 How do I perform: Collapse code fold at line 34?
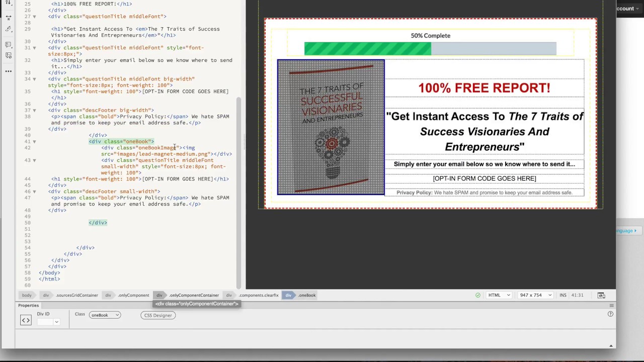tap(34, 79)
